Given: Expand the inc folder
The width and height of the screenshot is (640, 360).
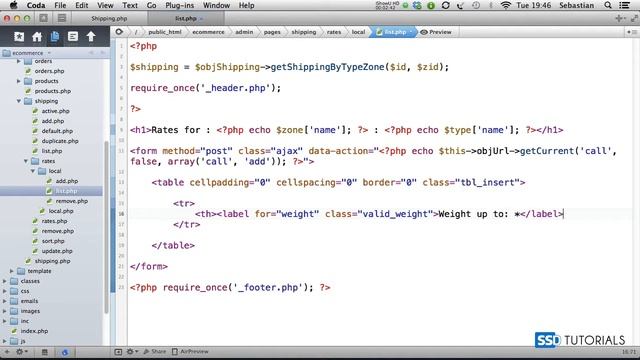Looking at the screenshot, I should click(4, 321).
